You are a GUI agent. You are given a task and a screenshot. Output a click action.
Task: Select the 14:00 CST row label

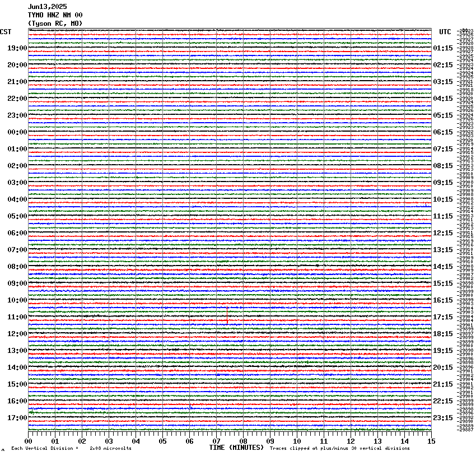pos(17,367)
